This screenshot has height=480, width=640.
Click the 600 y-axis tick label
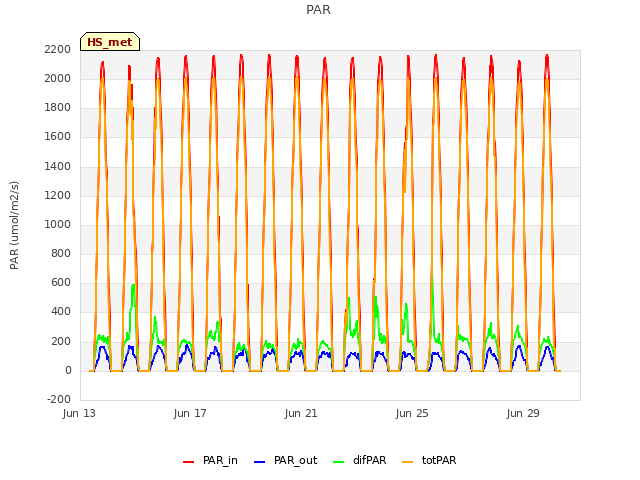pyautogui.click(x=61, y=282)
